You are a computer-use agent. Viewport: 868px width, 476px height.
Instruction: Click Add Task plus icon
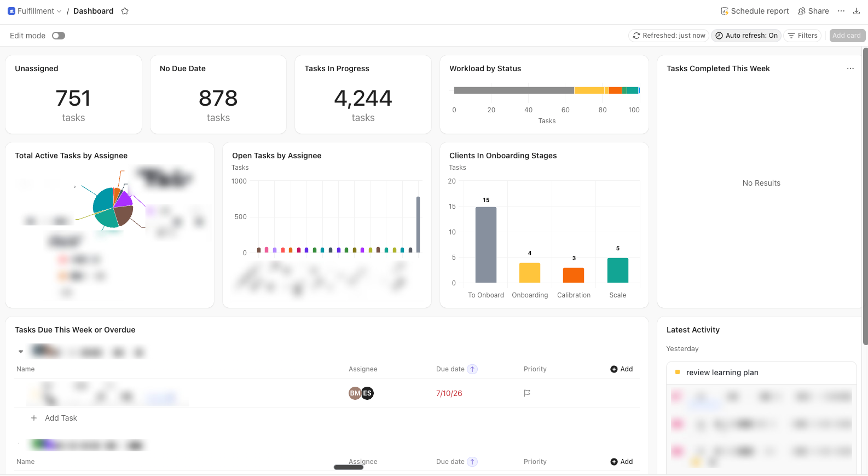34,418
